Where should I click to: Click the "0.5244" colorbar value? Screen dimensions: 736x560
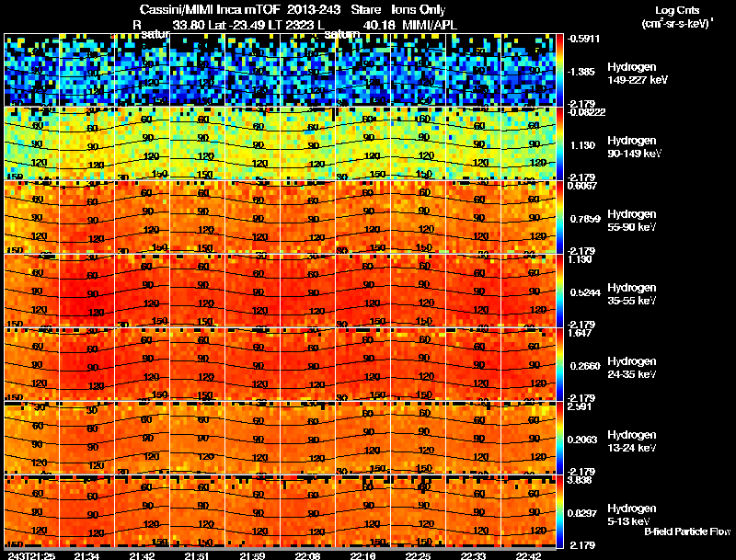(x=585, y=292)
